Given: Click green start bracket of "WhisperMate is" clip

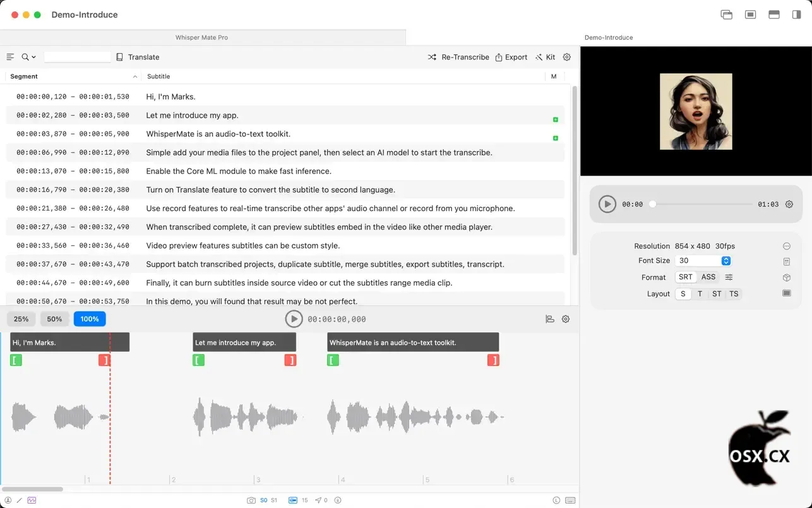Looking at the screenshot, I should (333, 360).
